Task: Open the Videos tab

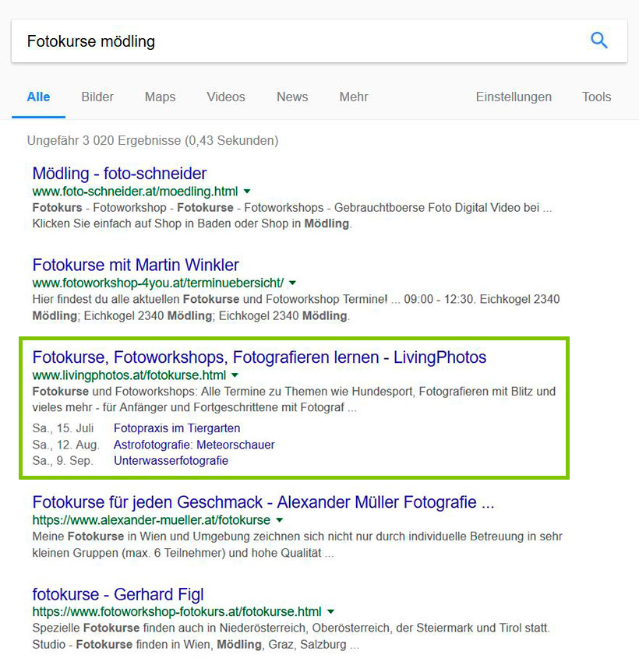Action: pos(226,97)
